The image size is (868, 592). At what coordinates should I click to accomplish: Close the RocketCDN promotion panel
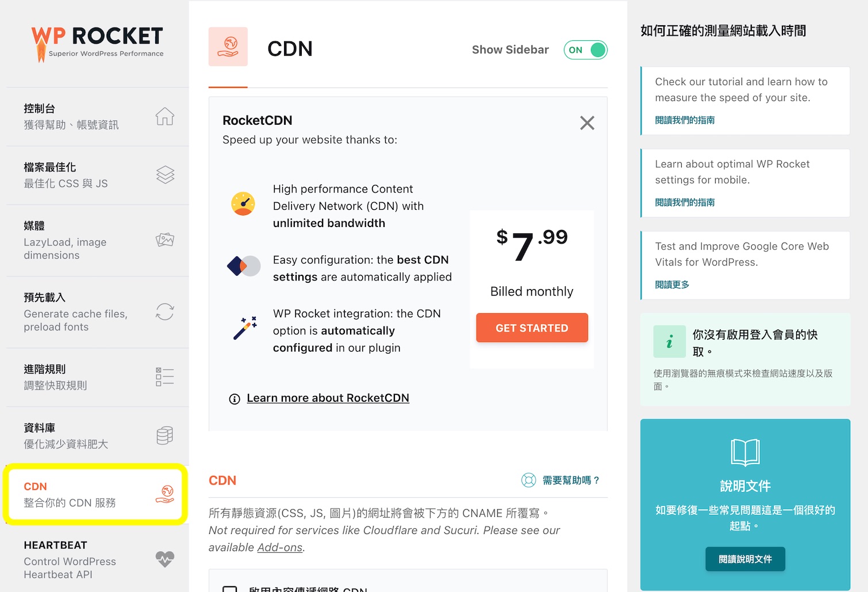click(587, 123)
